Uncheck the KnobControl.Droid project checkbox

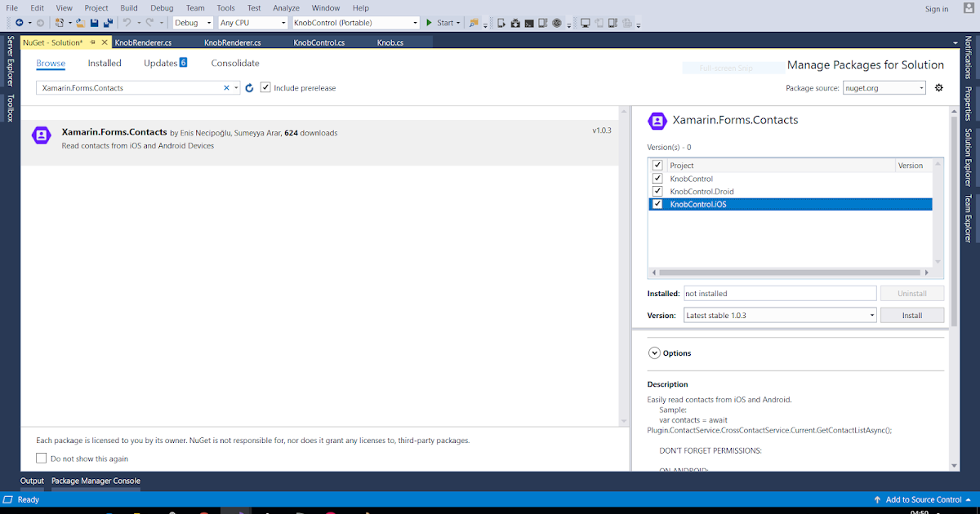pyautogui.click(x=657, y=191)
